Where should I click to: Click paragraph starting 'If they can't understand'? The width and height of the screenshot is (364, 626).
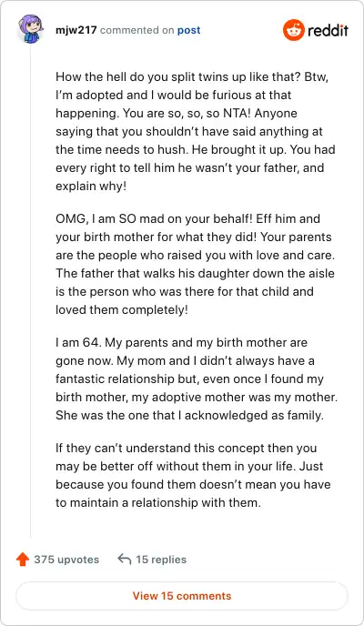click(x=194, y=475)
